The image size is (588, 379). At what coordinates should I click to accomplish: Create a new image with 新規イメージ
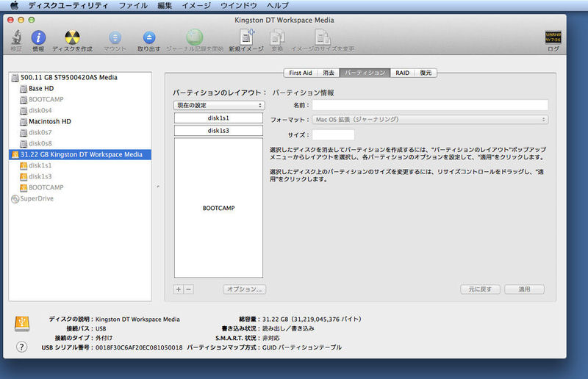click(x=246, y=37)
